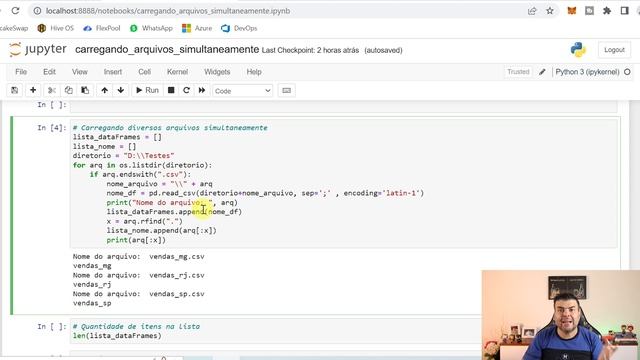Click the x = arq.rfind(".") line
The image size is (640, 360).
point(144,221)
